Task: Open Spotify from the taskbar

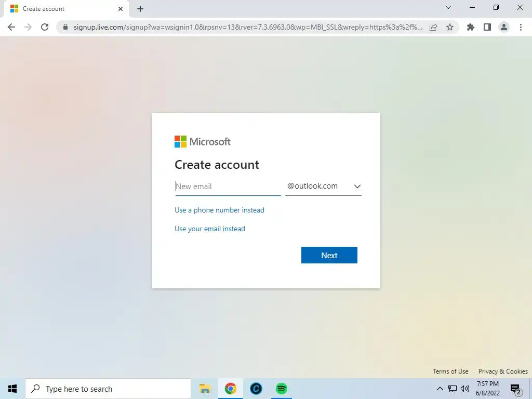Action: [x=281, y=389]
